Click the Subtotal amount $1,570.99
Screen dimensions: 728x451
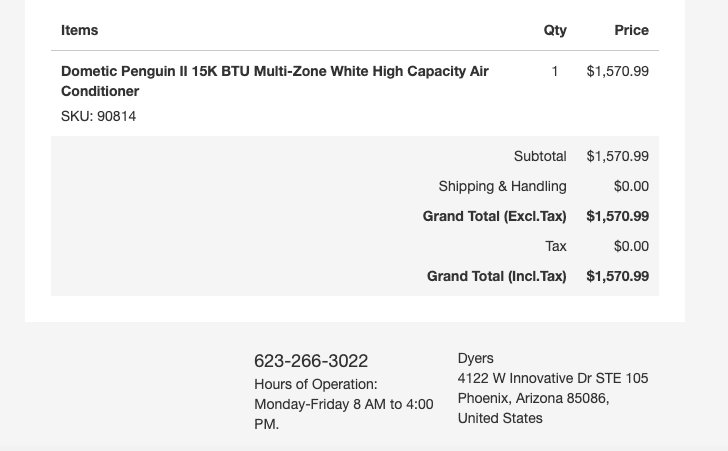(618, 156)
